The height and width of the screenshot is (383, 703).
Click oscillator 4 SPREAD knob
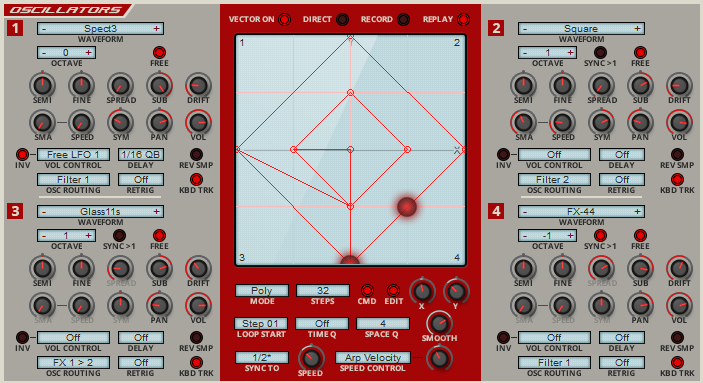pyautogui.click(x=601, y=268)
